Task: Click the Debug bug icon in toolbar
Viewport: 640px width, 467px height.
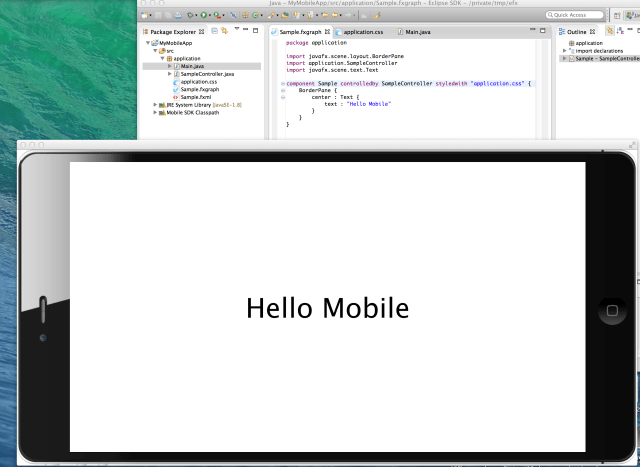Action: click(190, 15)
